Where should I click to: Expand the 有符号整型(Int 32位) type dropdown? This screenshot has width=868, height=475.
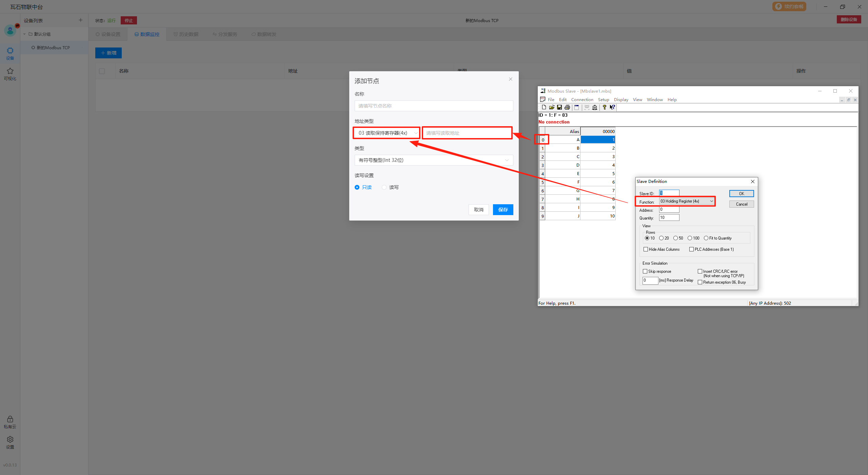click(x=434, y=160)
